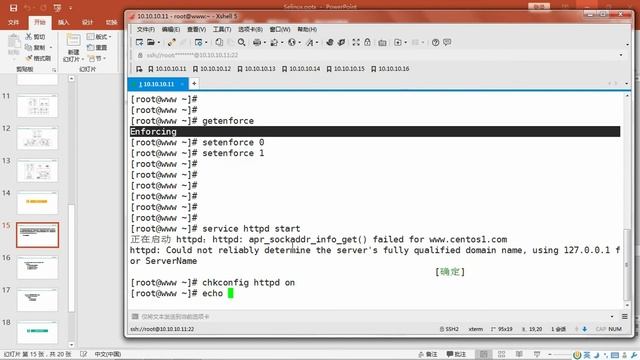Click the globe encoding icon in Xshell toolbar

(291, 42)
